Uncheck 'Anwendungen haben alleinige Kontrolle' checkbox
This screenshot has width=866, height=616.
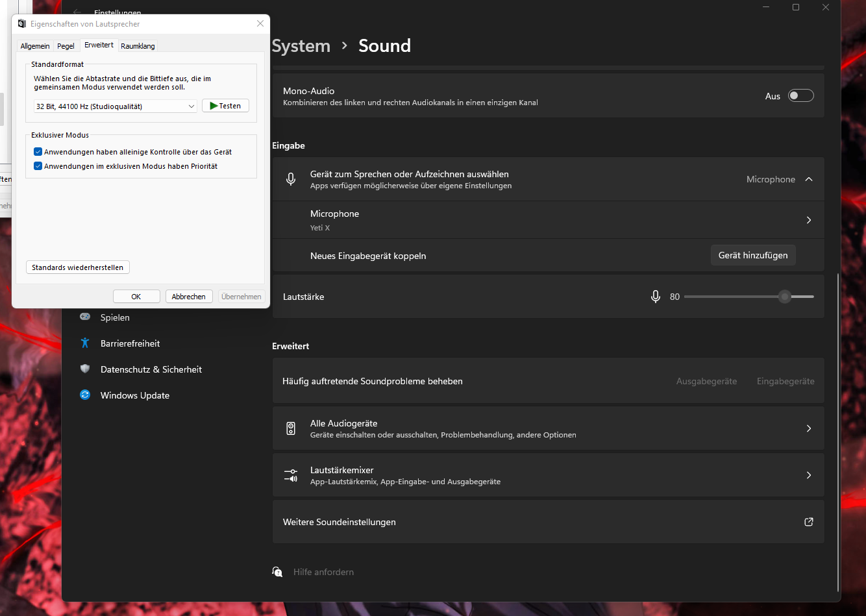(38, 152)
